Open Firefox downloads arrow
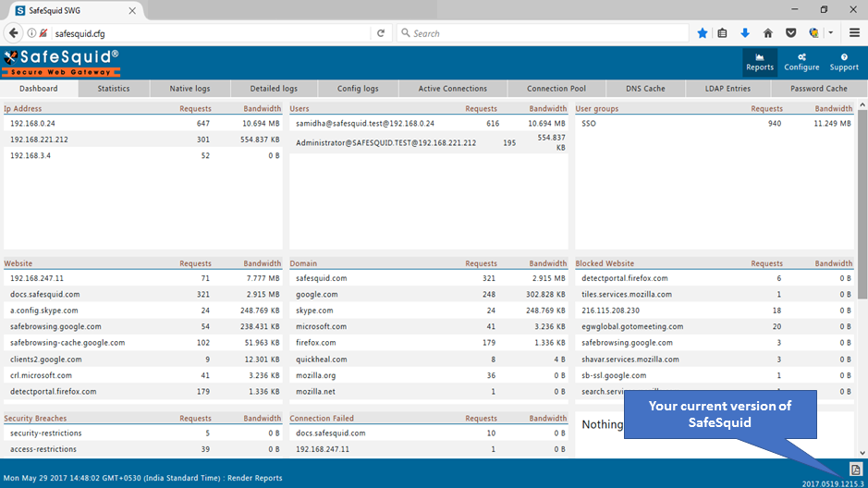 pyautogui.click(x=745, y=33)
